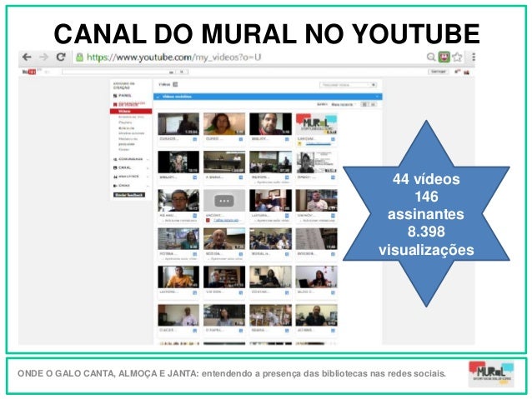
Task: Reload the page with the refresh icon
Action: pyautogui.click(x=61, y=57)
